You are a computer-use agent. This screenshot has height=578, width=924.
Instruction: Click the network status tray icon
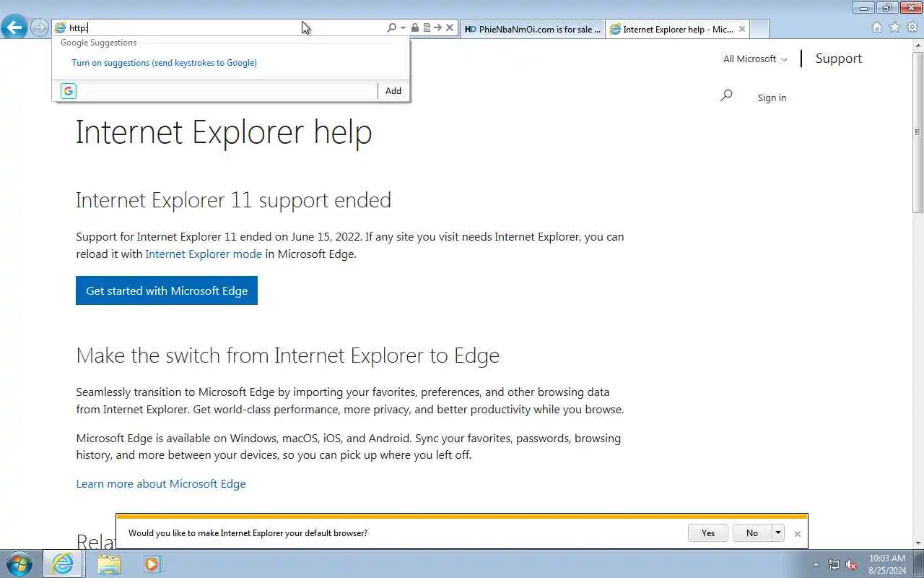[834, 564]
